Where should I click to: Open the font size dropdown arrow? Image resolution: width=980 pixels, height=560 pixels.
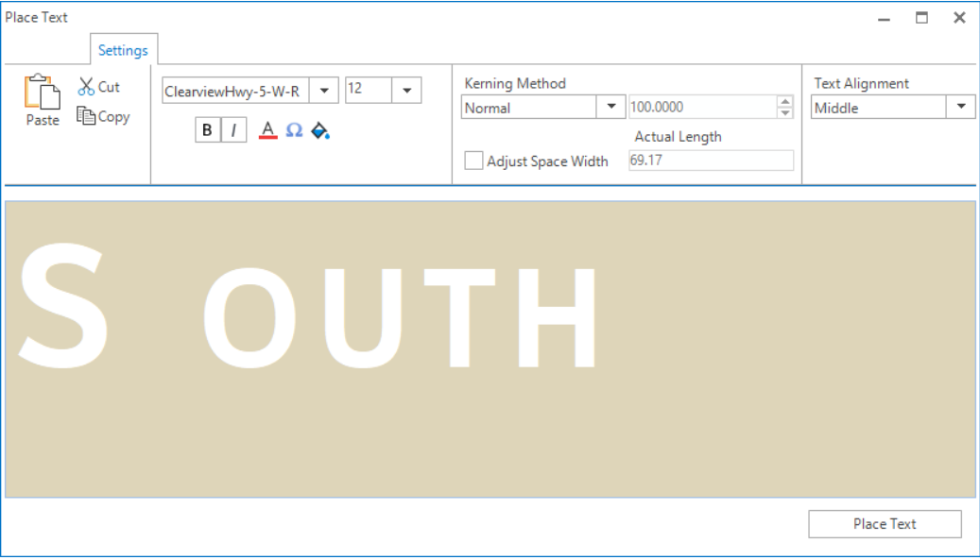coord(407,91)
